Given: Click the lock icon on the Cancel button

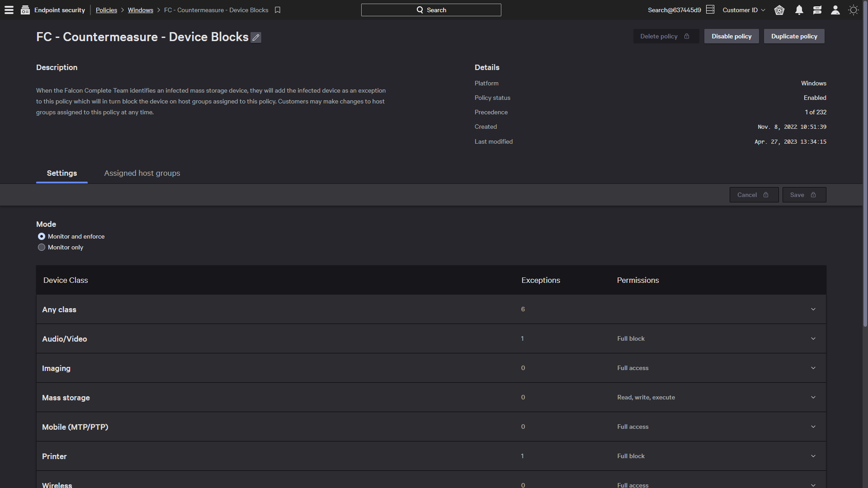Looking at the screenshot, I should point(766,195).
